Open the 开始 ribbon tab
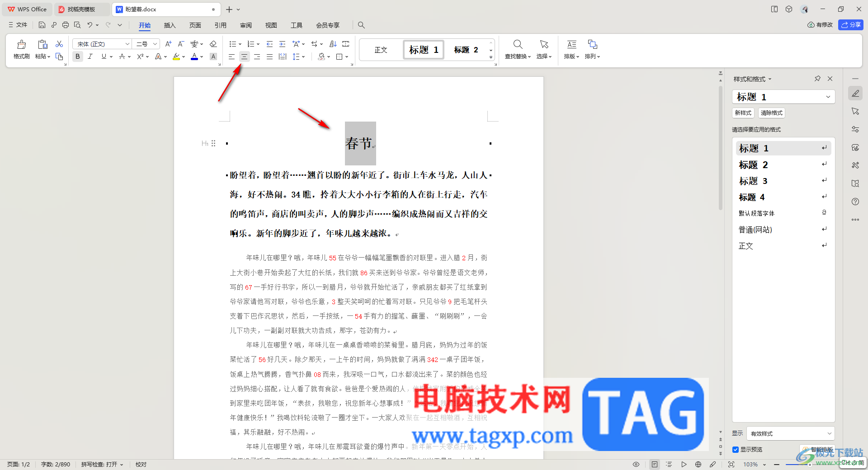The width and height of the screenshot is (868, 470). pyautogui.click(x=145, y=25)
